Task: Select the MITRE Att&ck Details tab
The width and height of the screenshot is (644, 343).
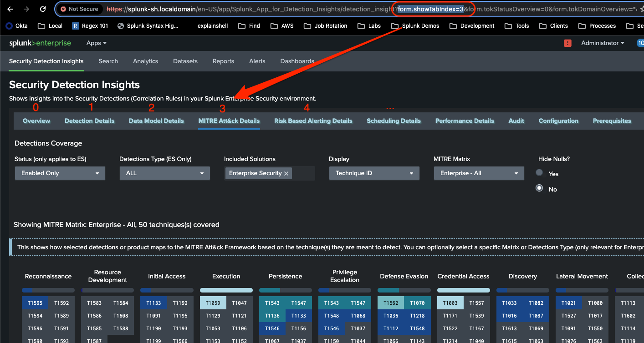Action: (229, 121)
